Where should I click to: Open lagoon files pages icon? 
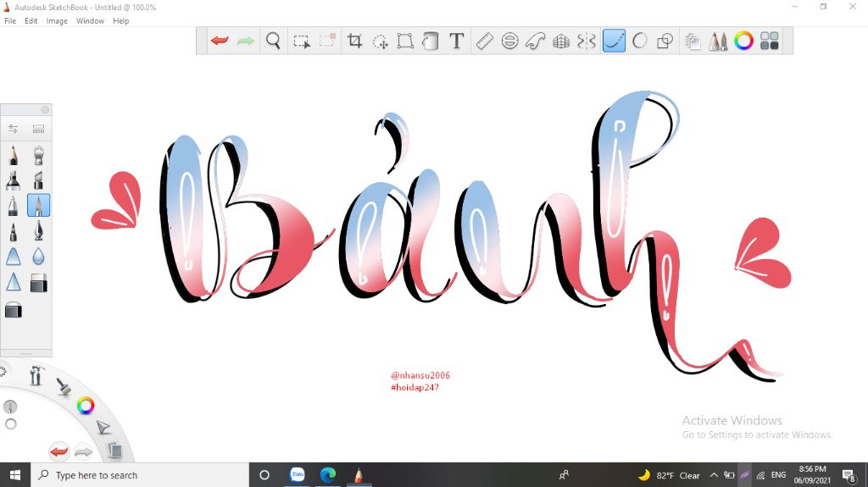(x=114, y=450)
